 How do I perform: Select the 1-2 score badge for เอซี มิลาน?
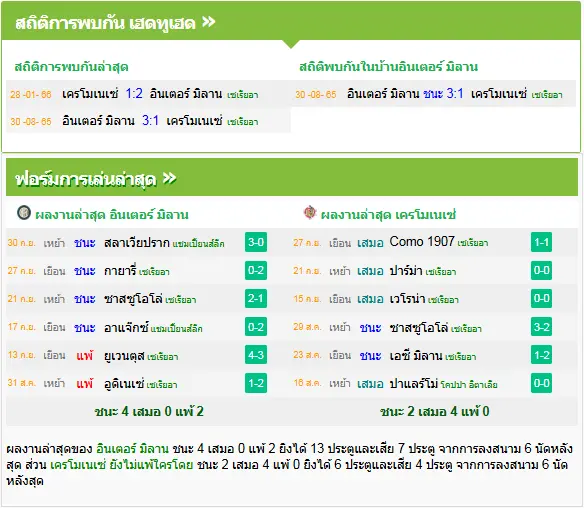pyautogui.click(x=542, y=355)
